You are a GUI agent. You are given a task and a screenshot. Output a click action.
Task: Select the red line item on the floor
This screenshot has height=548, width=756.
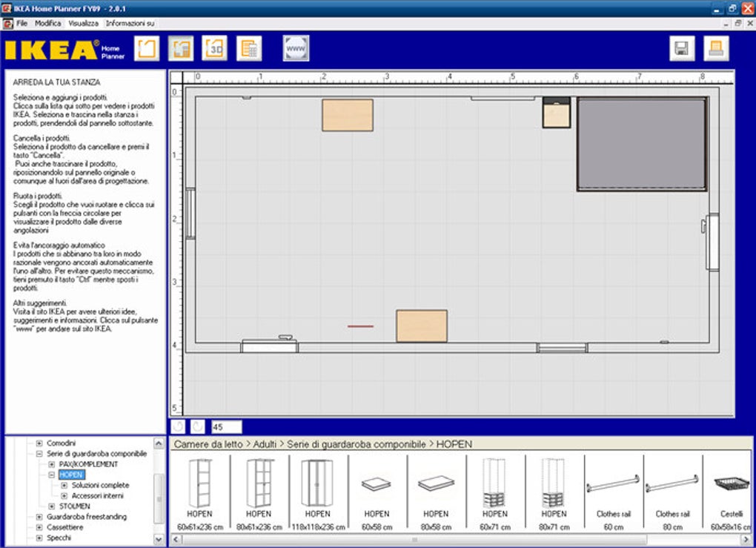361,326
